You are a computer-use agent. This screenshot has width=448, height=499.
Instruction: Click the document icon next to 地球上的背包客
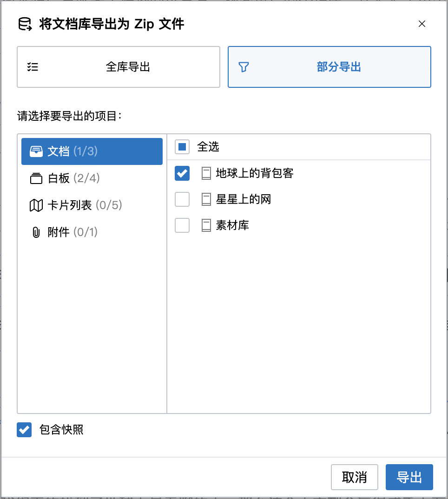pyautogui.click(x=206, y=173)
